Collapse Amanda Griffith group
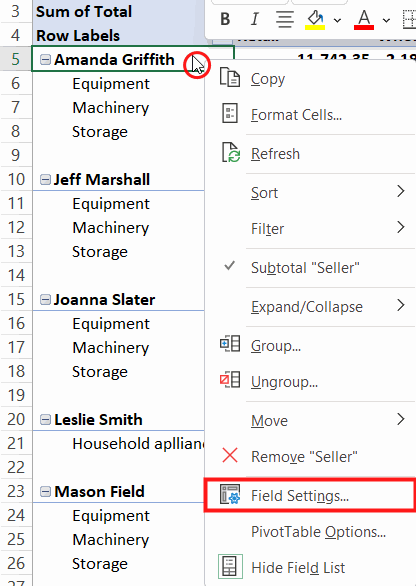416x586 pixels. [x=45, y=59]
